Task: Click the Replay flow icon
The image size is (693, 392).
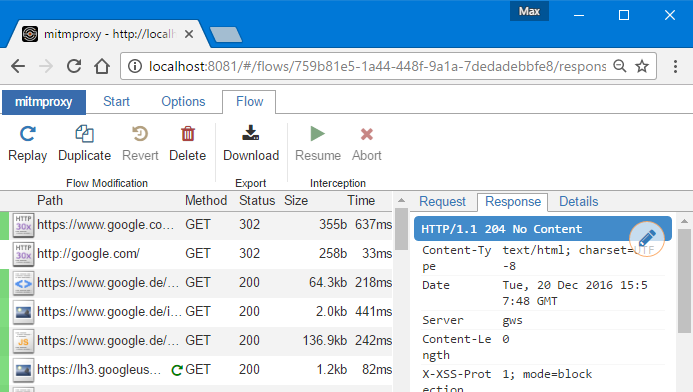Action: pos(27,134)
